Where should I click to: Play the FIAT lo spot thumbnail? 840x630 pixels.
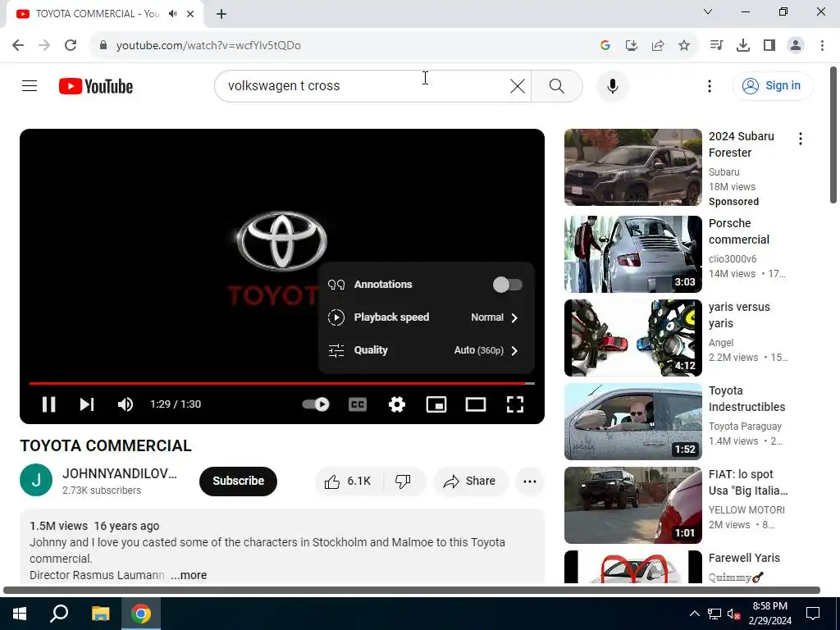click(632, 505)
